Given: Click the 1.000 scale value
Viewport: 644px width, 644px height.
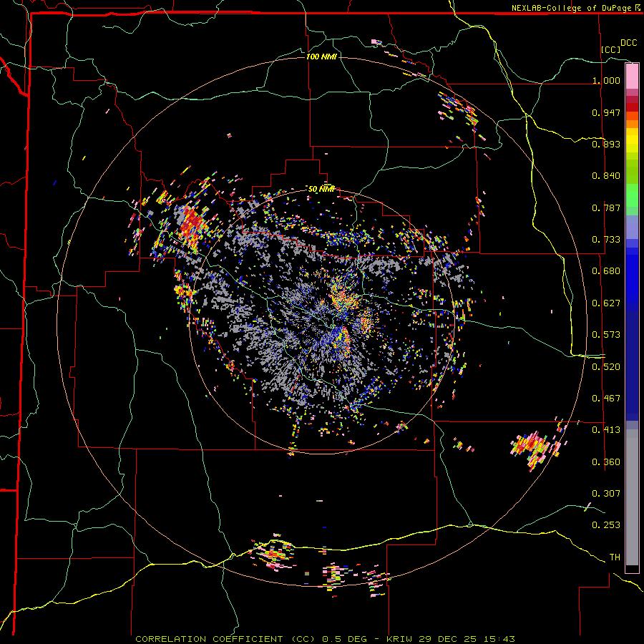Looking at the screenshot, I should coord(606,80).
